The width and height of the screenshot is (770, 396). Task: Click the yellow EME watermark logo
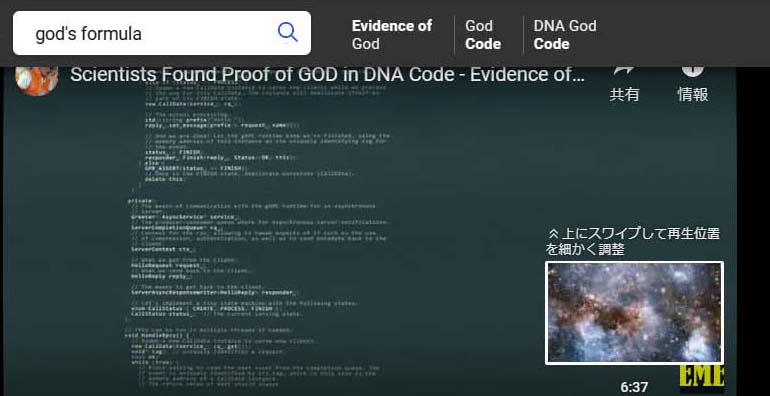[x=702, y=378]
